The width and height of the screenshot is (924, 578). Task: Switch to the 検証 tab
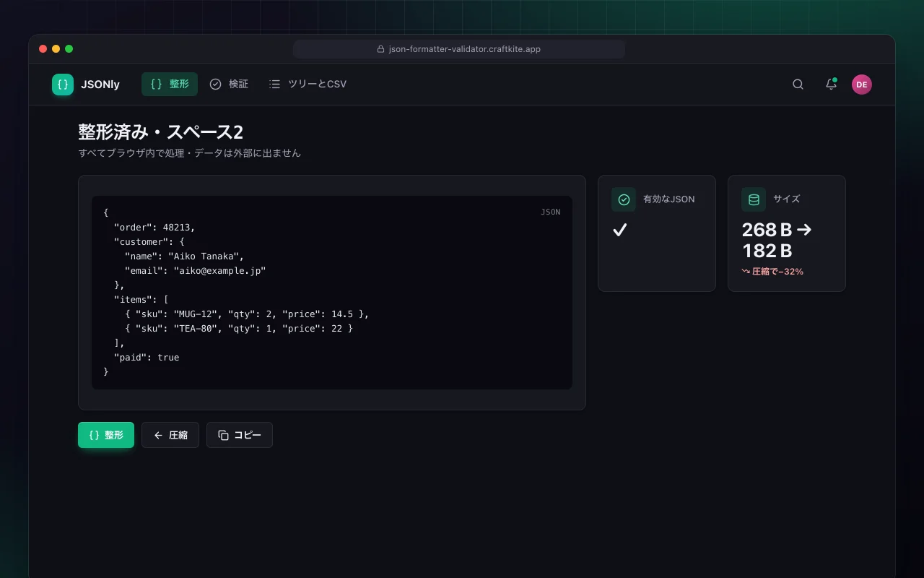(x=229, y=85)
